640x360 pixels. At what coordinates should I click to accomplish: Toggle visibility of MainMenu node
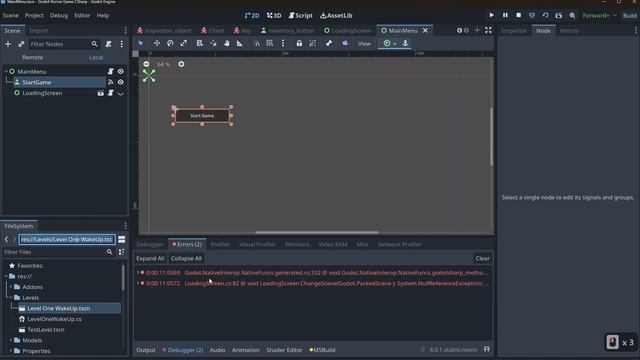coord(120,71)
